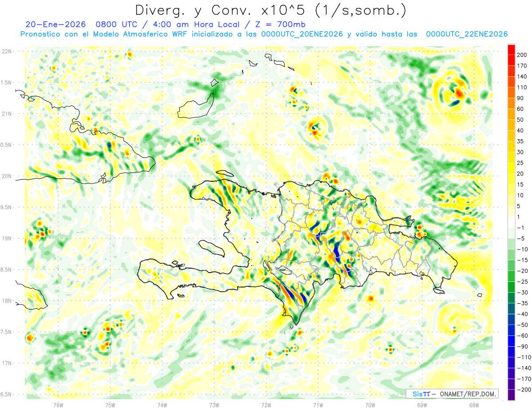Screen dimensions: 532x411
Task: Click the '7.5N' latitude label
Action: [7, 332]
